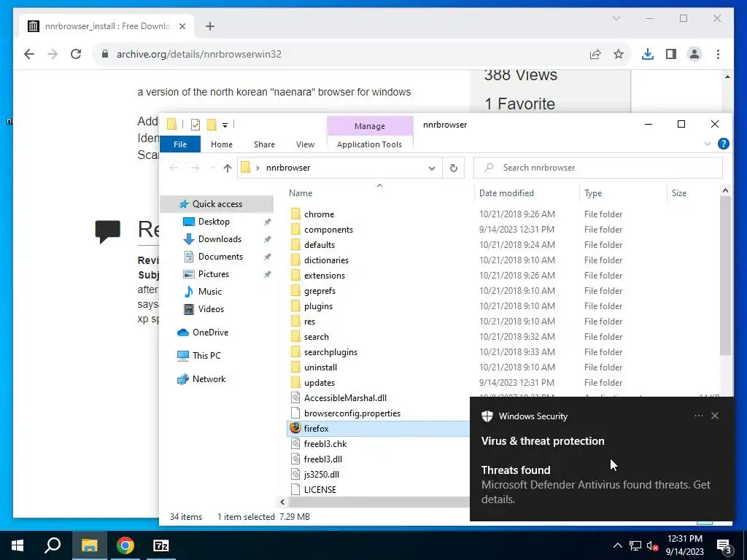Open Desktop in navigation pane
This screenshot has height=560, width=747.
[214, 222]
